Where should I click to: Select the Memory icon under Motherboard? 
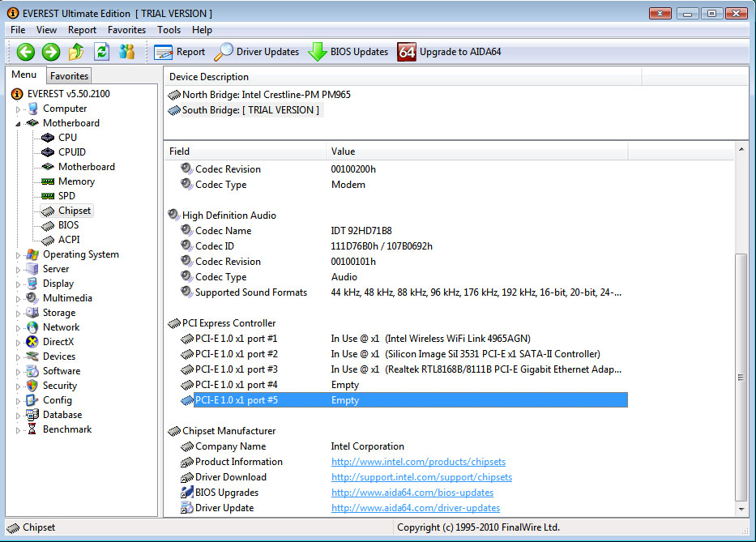tap(48, 181)
